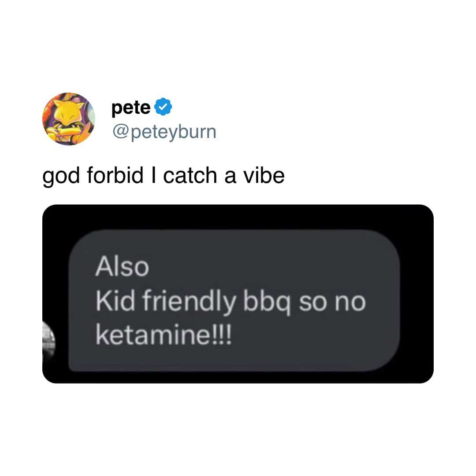Image resolution: width=476 pixels, height=476 pixels.
Task: Click the word "ketamine!!!" in the message
Action: (164, 335)
